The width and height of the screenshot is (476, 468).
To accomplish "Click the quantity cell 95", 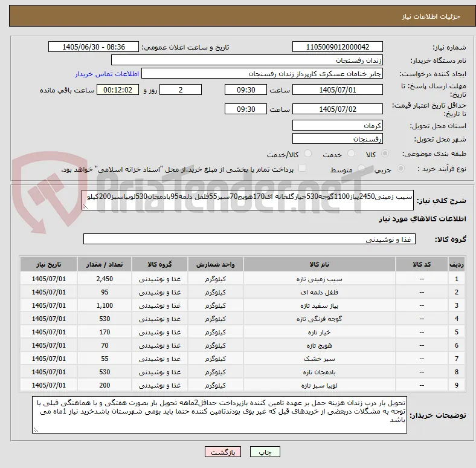I will [105, 292].
